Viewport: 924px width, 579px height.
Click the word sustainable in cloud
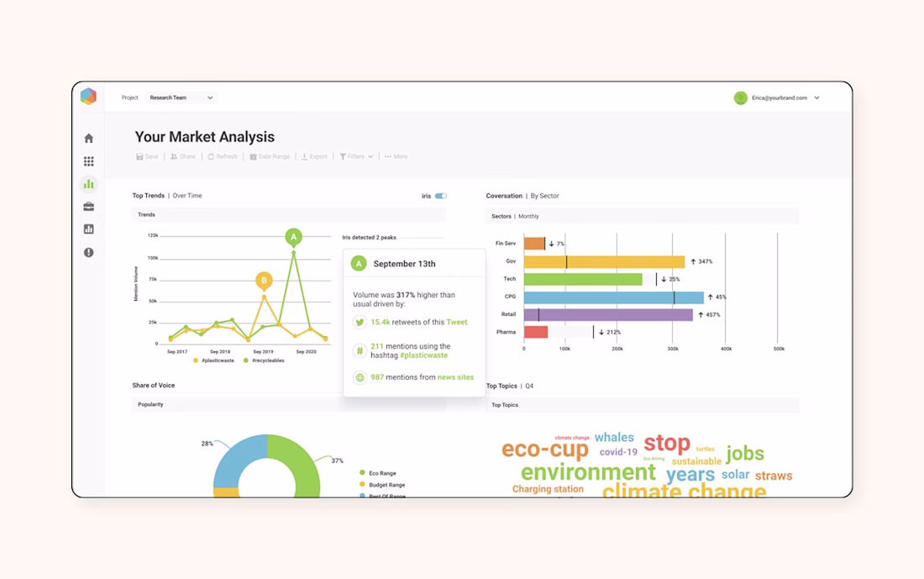click(x=696, y=461)
